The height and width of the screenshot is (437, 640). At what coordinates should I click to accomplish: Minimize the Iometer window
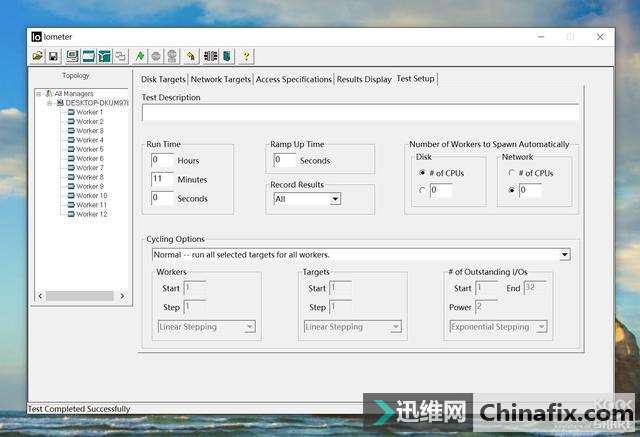coord(541,37)
